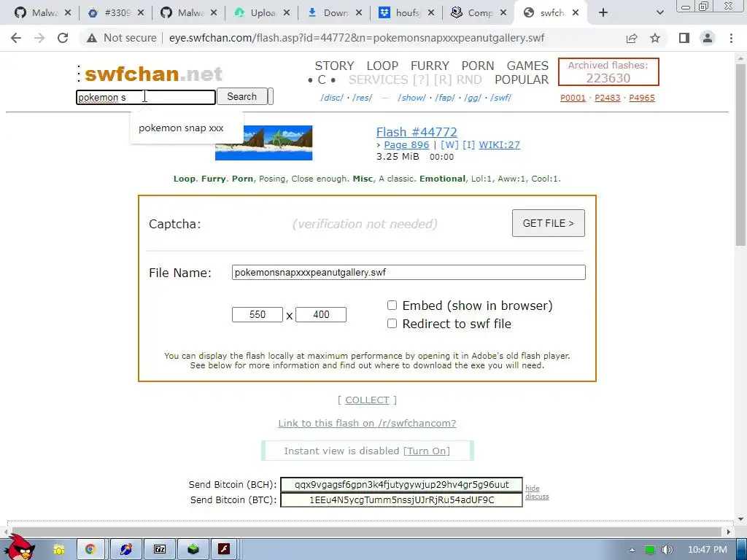Open the P2483 page link
This screenshot has width=747, height=560.
[x=608, y=98]
